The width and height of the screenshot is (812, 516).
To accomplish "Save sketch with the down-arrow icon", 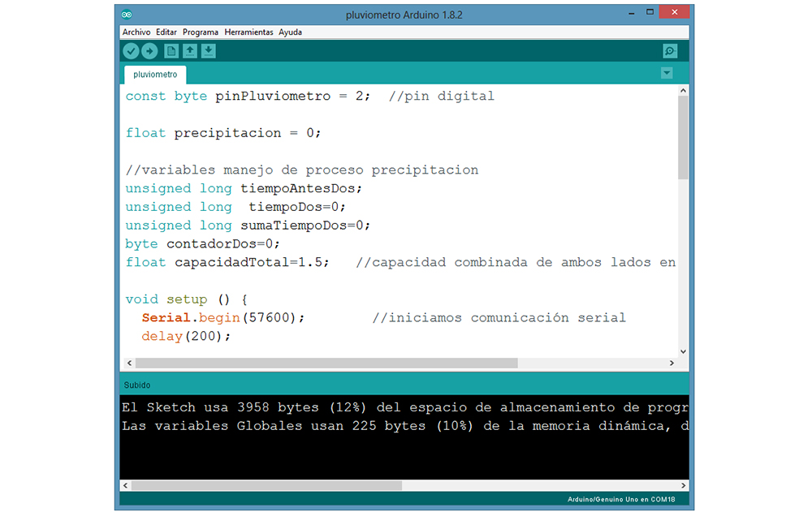I will pyautogui.click(x=209, y=51).
